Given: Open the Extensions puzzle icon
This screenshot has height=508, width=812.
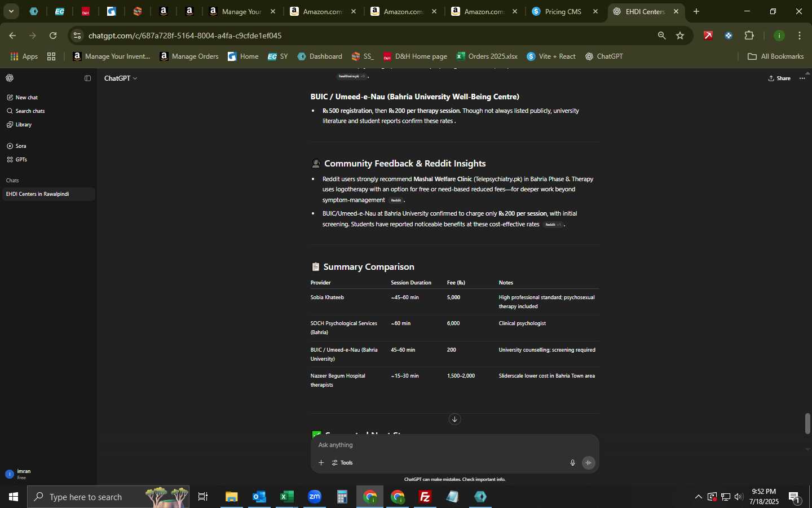Looking at the screenshot, I should click(x=749, y=36).
